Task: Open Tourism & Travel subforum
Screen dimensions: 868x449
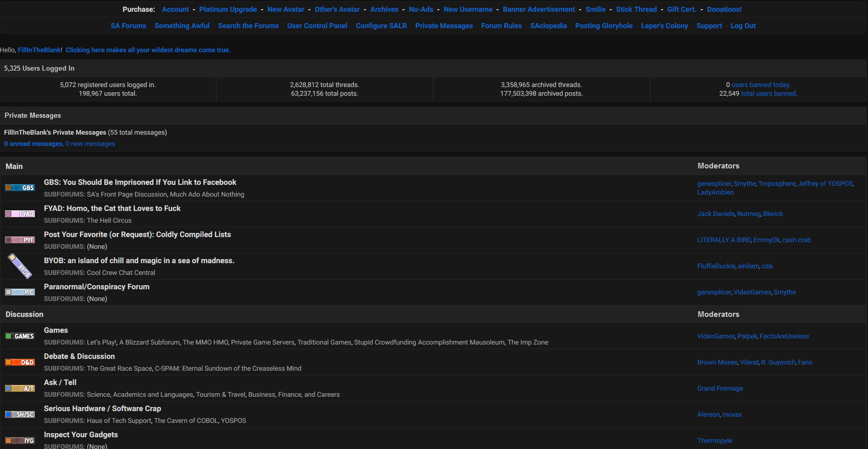Action: click(221, 395)
